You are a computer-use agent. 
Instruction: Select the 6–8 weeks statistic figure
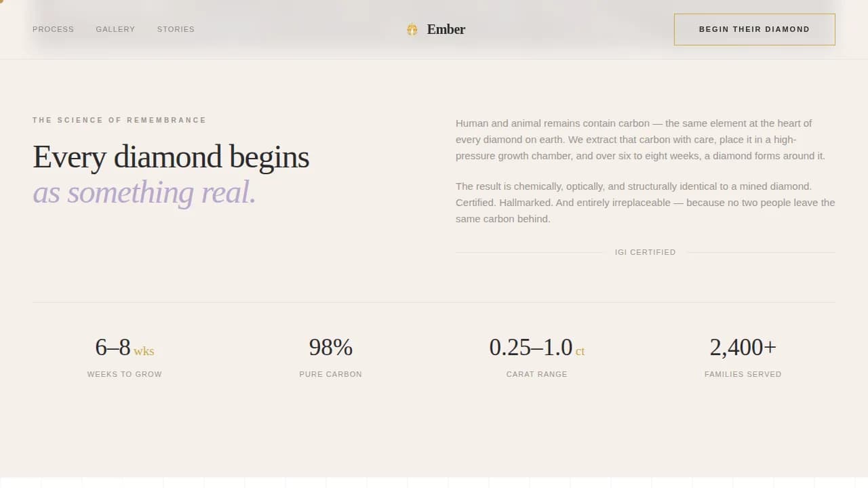(x=125, y=348)
